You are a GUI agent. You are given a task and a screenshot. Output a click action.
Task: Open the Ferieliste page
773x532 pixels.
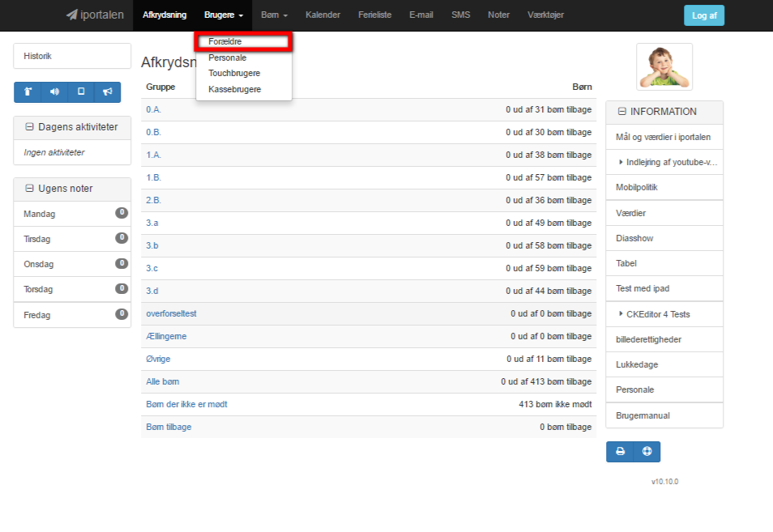click(x=374, y=15)
